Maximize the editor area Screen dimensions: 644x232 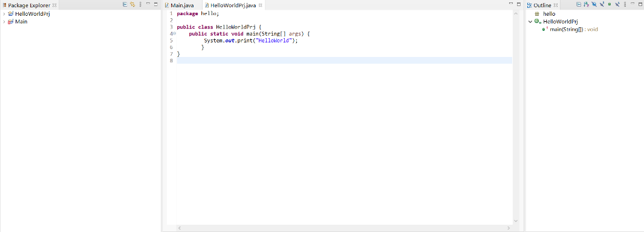[519, 4]
